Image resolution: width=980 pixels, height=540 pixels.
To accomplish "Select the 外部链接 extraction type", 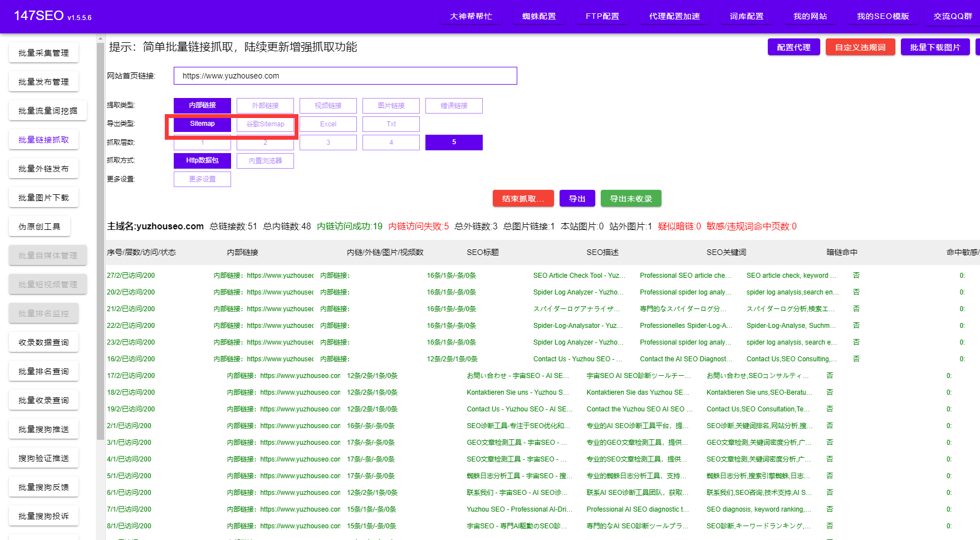I will (x=265, y=106).
